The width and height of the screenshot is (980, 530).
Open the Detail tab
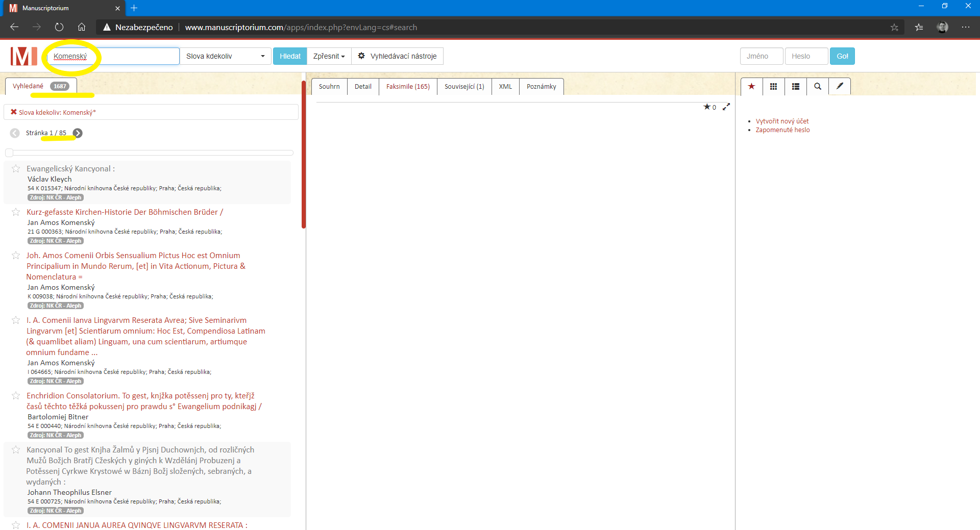(363, 87)
